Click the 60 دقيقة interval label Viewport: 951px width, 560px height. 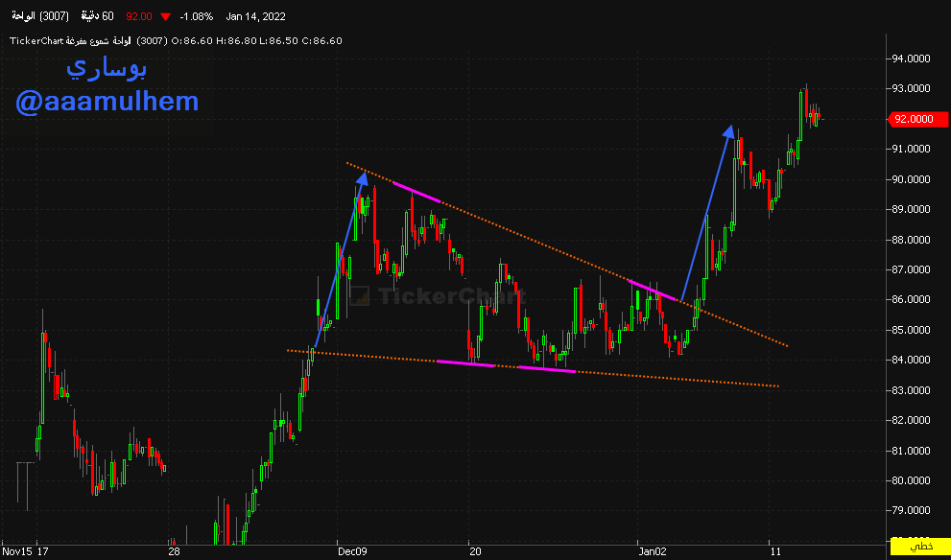pos(98,16)
